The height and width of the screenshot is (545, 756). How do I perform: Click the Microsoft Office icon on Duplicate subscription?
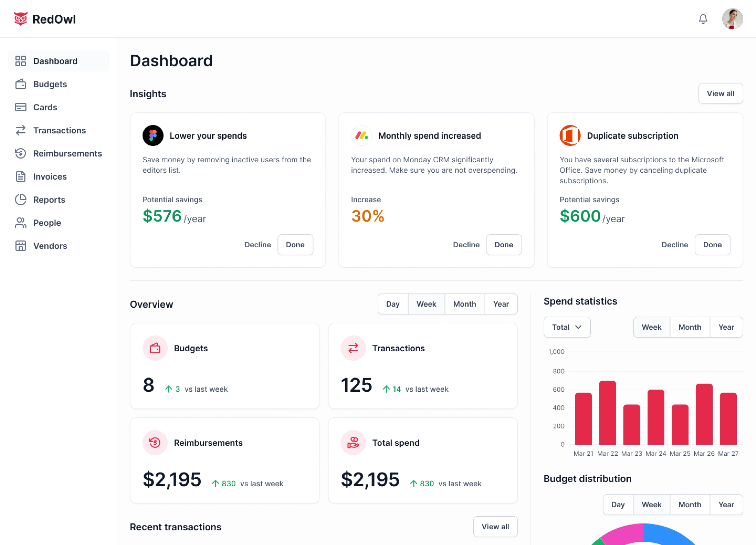570,136
